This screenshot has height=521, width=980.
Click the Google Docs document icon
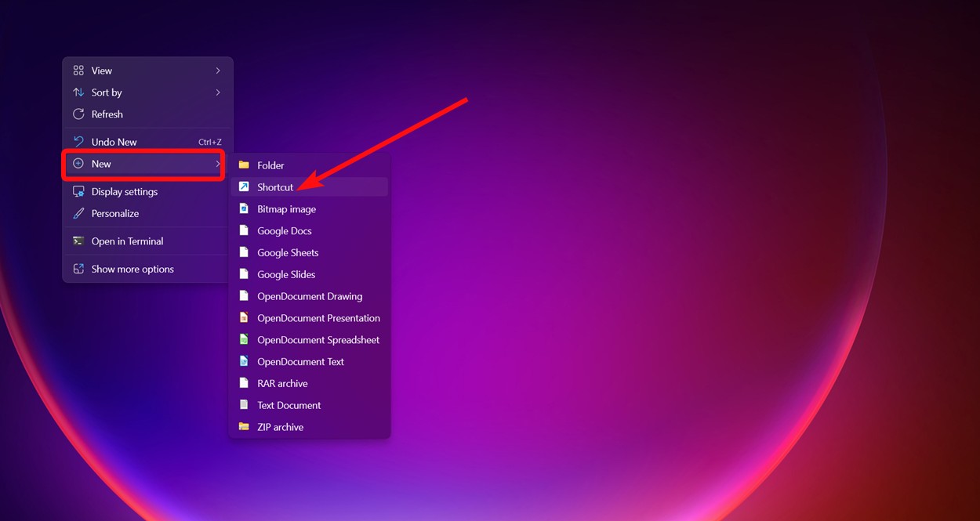[x=245, y=230]
